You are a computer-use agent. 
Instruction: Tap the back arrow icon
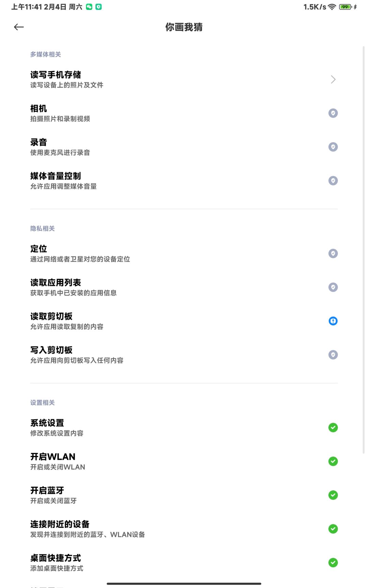[x=19, y=27]
